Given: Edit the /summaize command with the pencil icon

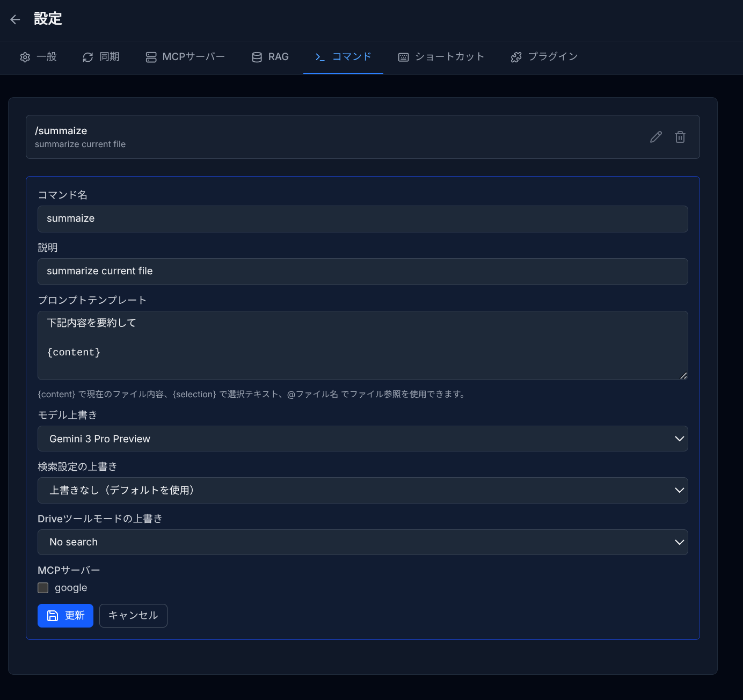Looking at the screenshot, I should coord(655,137).
